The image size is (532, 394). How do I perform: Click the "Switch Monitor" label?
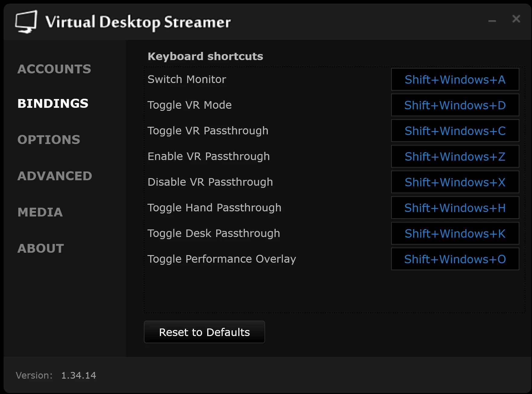point(187,79)
